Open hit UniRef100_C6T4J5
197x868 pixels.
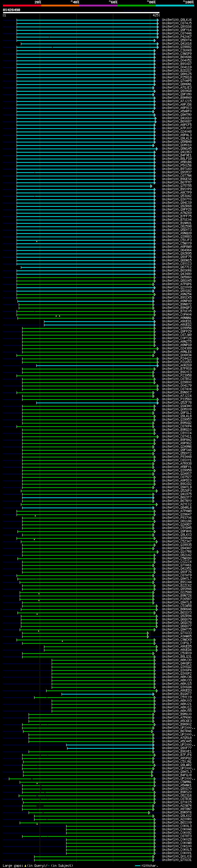point(177,23)
